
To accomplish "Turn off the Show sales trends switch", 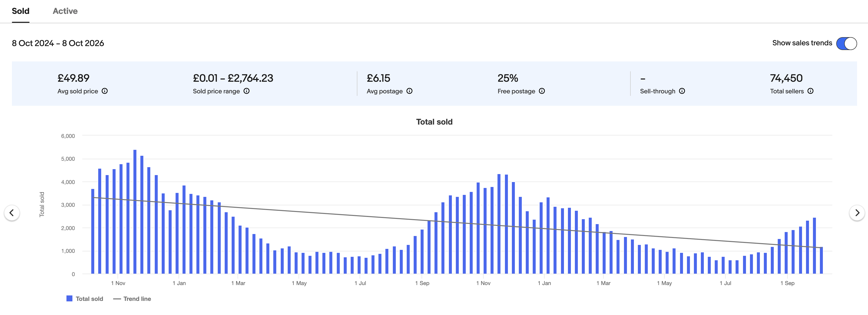I will (846, 43).
